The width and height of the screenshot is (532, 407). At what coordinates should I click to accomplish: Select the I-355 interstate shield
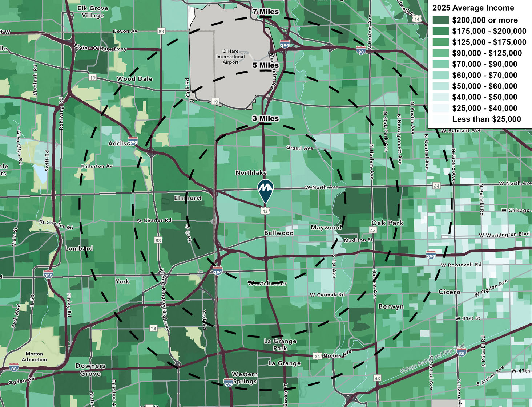click(48, 274)
